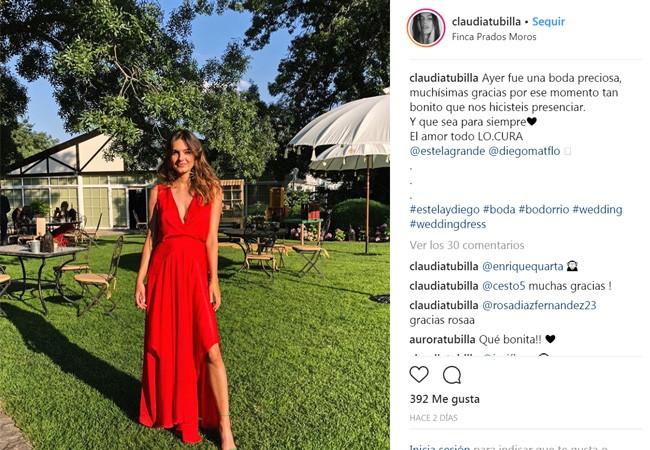This screenshot has width=650, height=450.
Task: Open the Finca Prados Moros location
Action: (x=494, y=37)
